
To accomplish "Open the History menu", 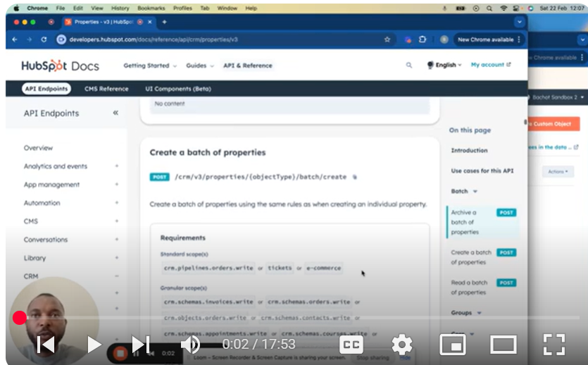I will click(x=120, y=8).
